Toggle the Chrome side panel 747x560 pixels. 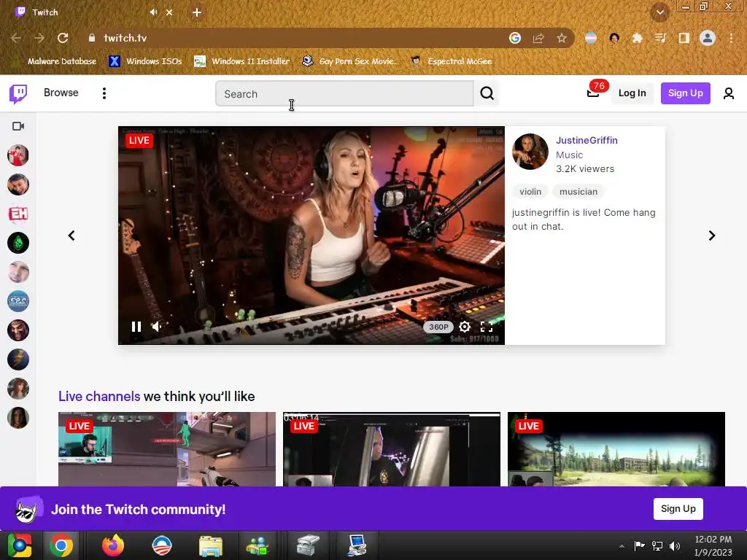pyautogui.click(x=684, y=38)
